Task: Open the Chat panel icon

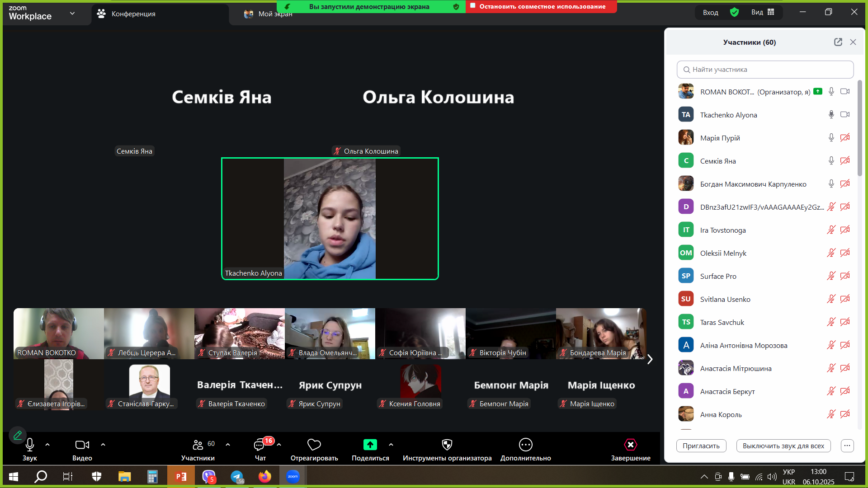Action: pyautogui.click(x=260, y=446)
